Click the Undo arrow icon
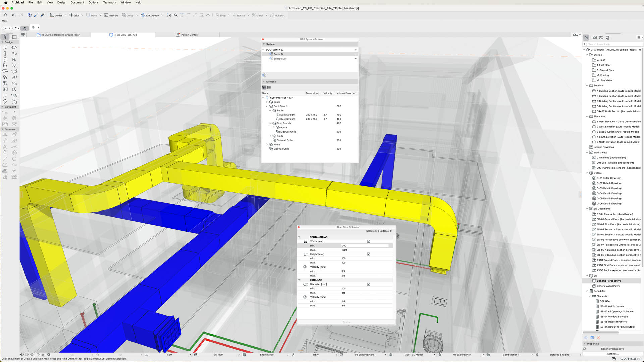Viewport: 644px width, 362px height. tap(14, 15)
